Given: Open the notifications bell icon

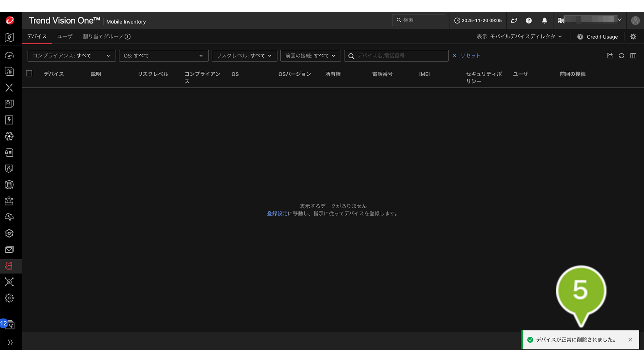Looking at the screenshot, I should tap(544, 21).
